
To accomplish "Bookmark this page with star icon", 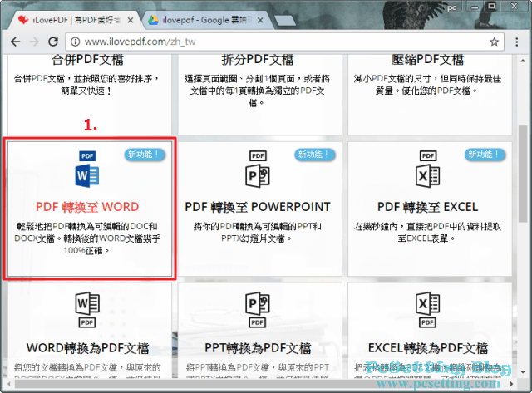I will (494, 41).
